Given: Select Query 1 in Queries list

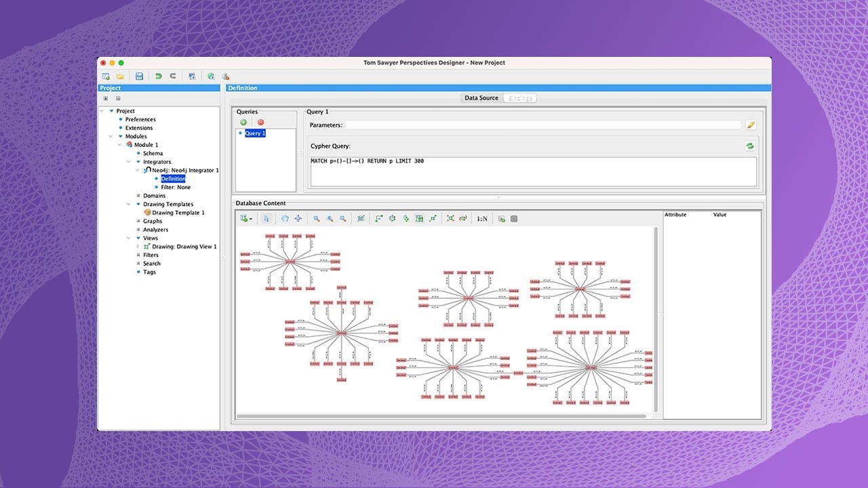Looking at the screenshot, I should [255, 134].
